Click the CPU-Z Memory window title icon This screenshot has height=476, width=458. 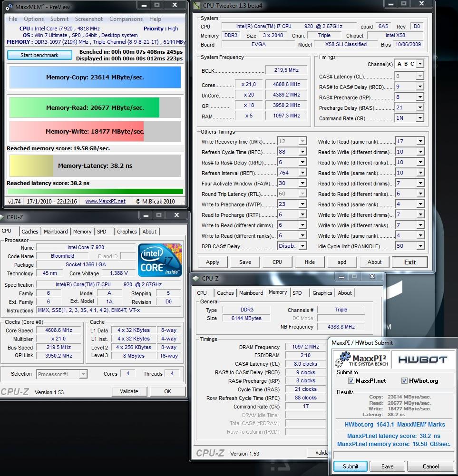point(196,278)
